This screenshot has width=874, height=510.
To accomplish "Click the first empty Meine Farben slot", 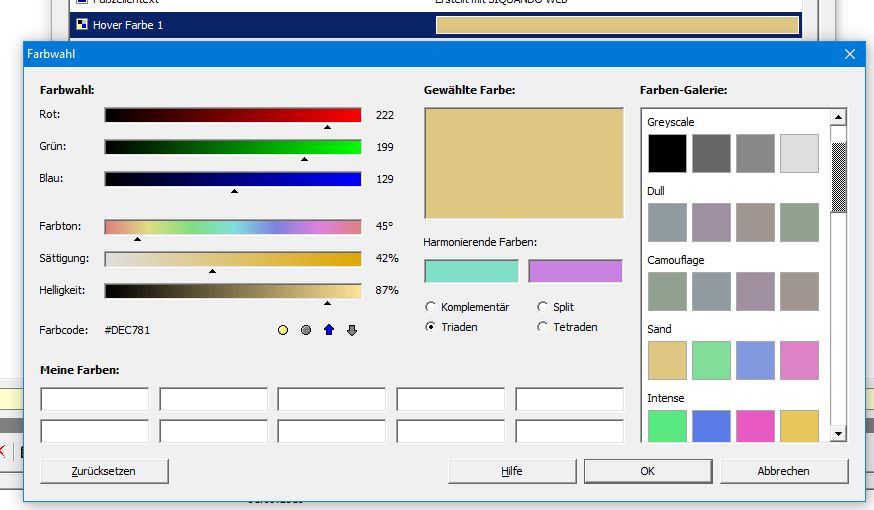I will pos(94,400).
